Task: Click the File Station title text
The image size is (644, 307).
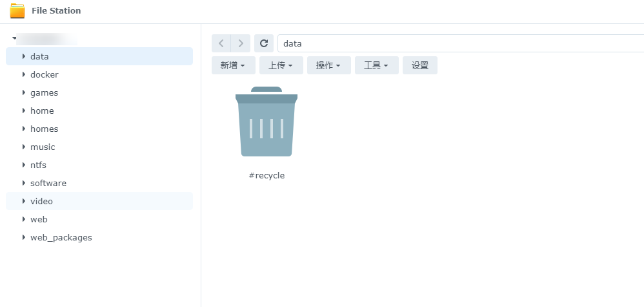Action: click(56, 11)
